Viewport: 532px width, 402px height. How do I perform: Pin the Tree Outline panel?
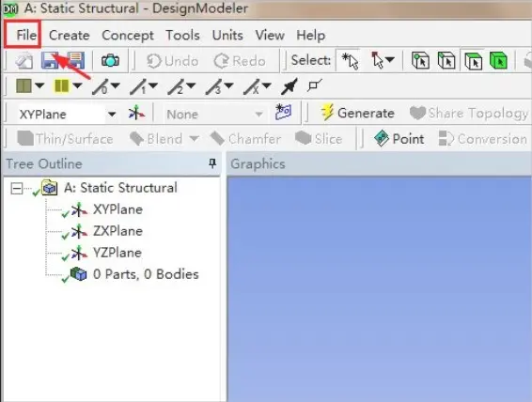[x=212, y=163]
